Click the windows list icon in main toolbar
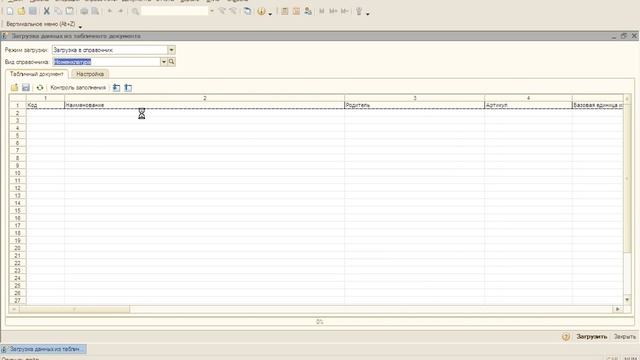The width and height of the screenshot is (640, 360). (x=247, y=11)
